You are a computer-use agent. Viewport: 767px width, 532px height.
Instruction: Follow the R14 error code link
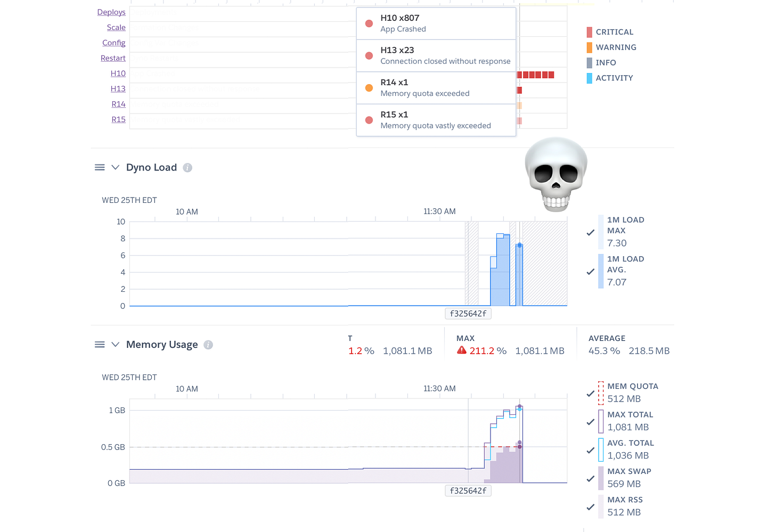[x=119, y=104]
